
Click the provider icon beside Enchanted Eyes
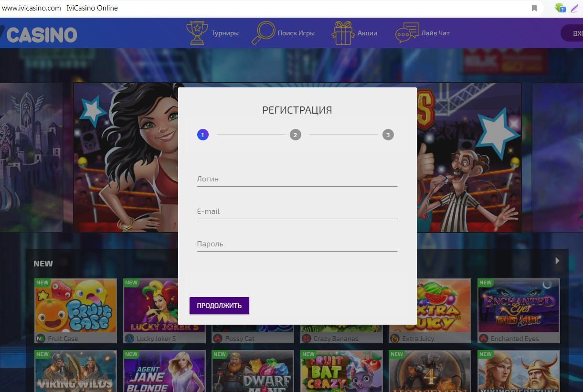[484, 339]
